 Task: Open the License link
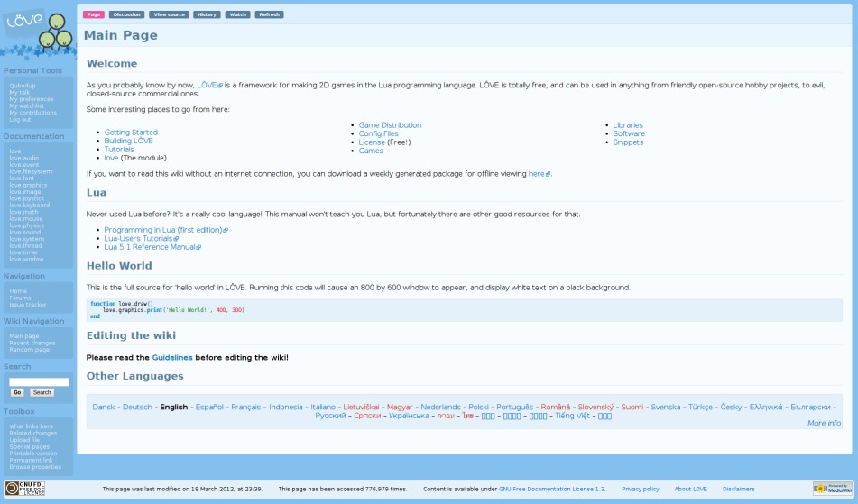pos(372,142)
